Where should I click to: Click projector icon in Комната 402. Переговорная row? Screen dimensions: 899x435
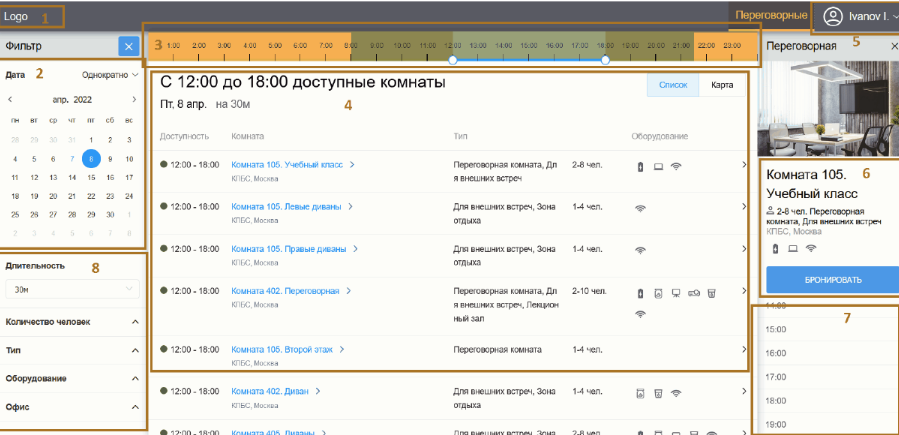click(x=694, y=294)
